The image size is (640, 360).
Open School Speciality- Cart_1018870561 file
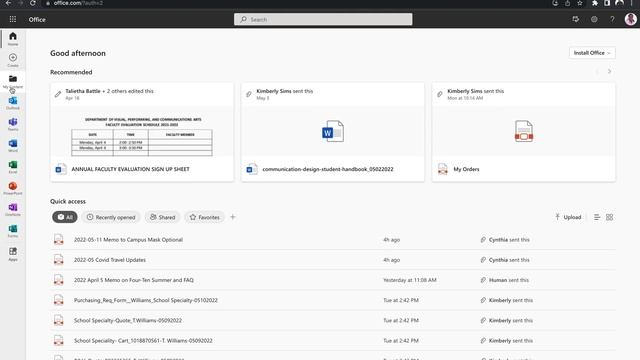click(143, 340)
